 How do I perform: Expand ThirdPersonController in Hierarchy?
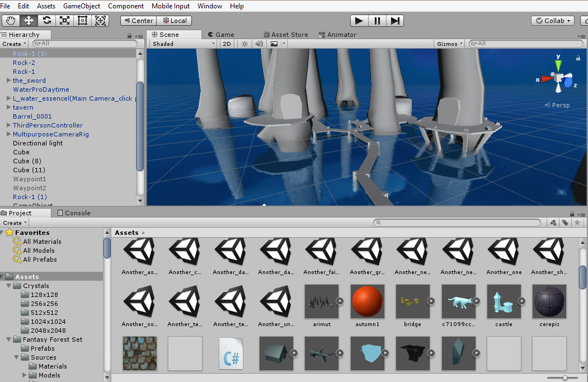pyautogui.click(x=8, y=125)
